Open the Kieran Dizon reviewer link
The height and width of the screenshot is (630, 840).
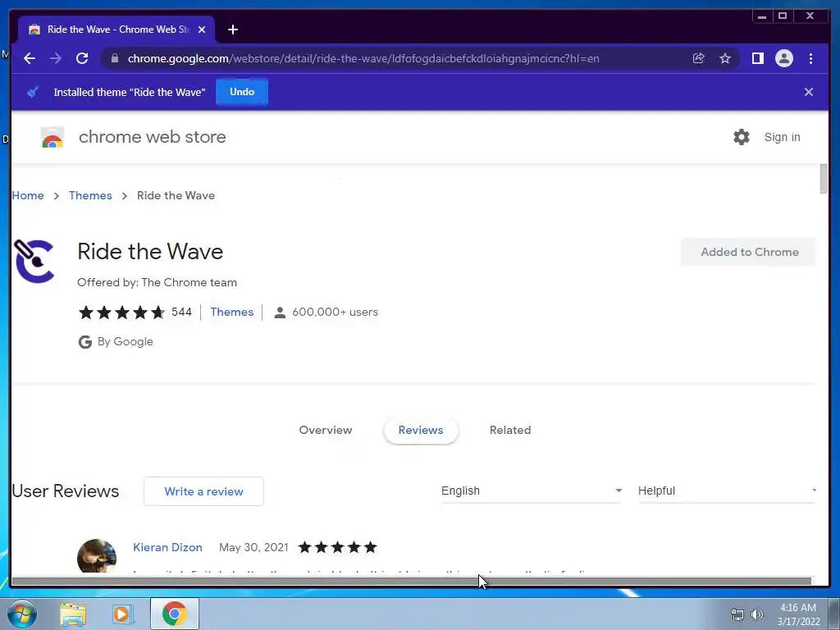click(167, 547)
